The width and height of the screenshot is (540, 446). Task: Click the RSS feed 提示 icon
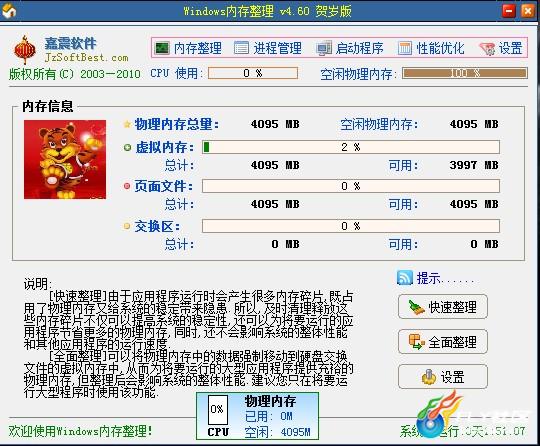tap(404, 278)
